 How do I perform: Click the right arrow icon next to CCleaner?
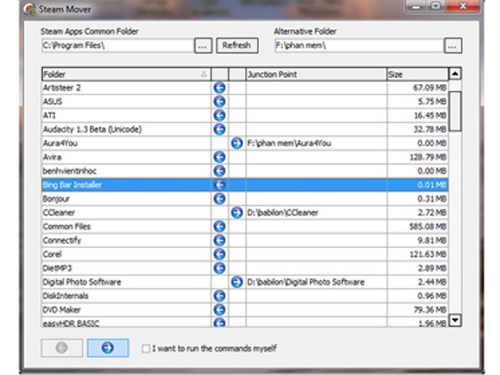click(x=237, y=212)
